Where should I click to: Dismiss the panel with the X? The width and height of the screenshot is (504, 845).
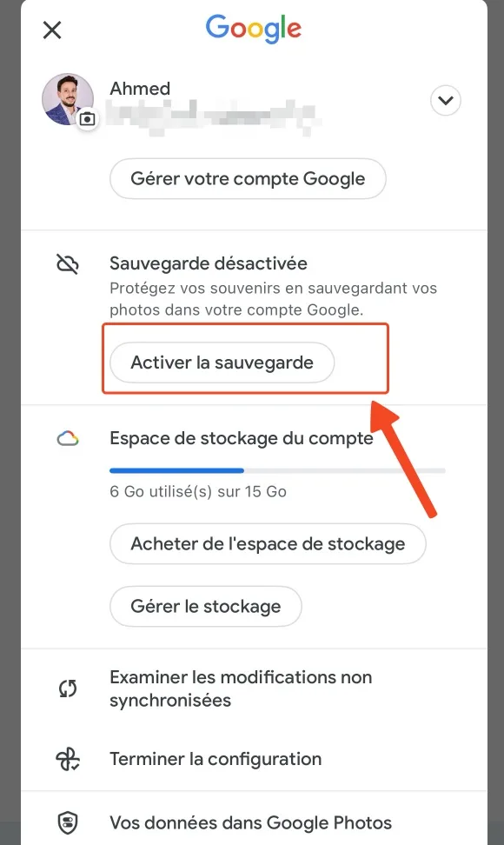pyautogui.click(x=51, y=30)
